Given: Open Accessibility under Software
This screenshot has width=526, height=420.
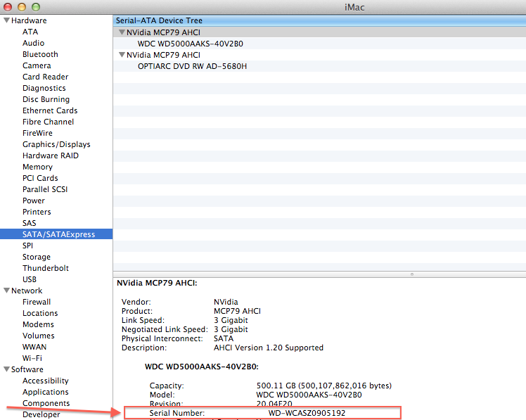Looking at the screenshot, I should (x=45, y=381).
